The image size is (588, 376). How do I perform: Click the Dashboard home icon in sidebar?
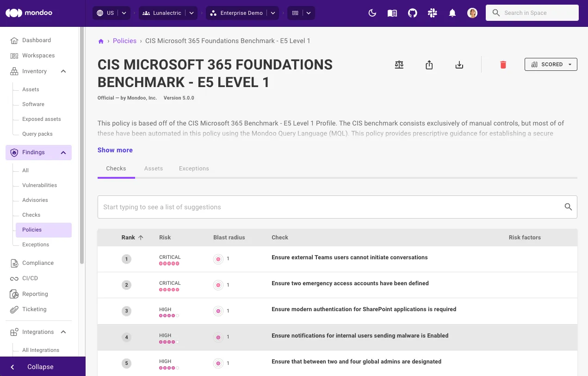pyautogui.click(x=14, y=40)
